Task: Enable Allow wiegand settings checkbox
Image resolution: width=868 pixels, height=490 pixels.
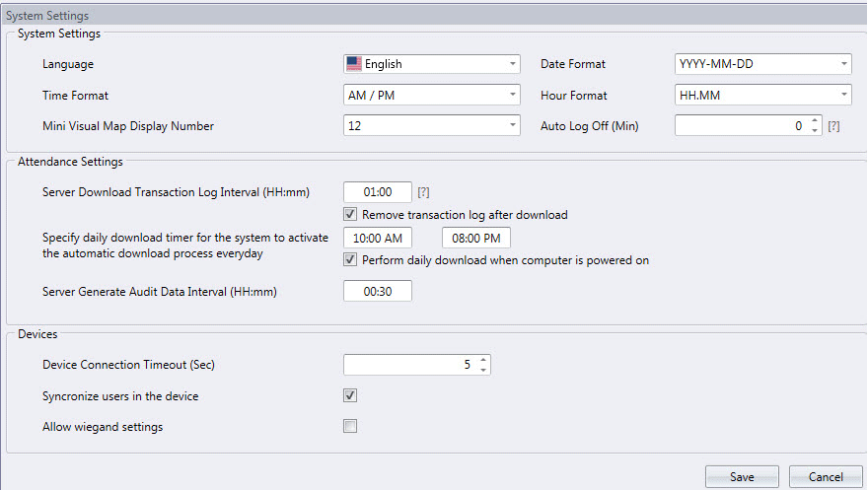Action: (350, 426)
